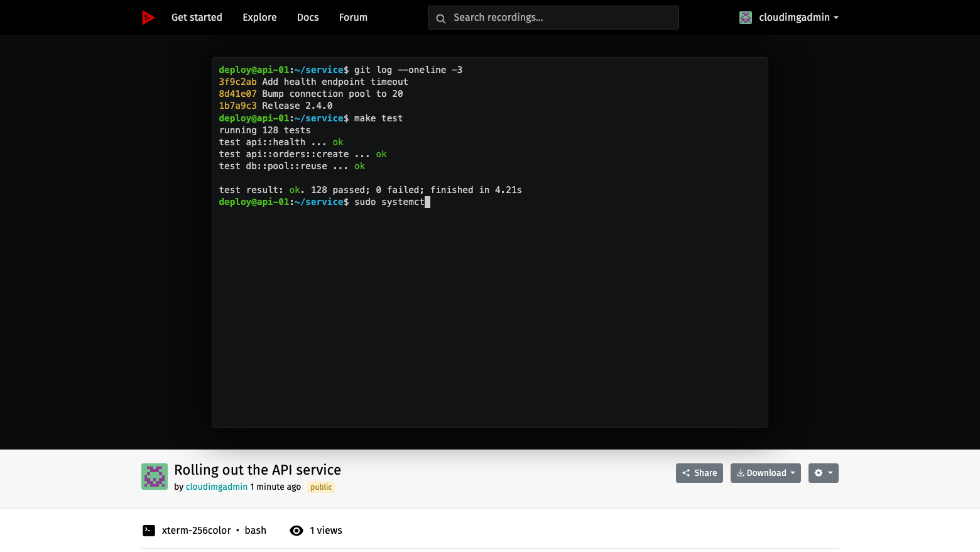This screenshot has height=552, width=980.
Task: Open the Get started page
Action: (x=197, y=18)
